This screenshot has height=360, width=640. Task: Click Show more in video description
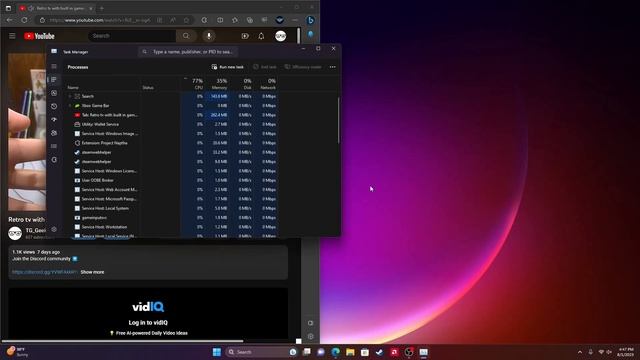(x=92, y=272)
